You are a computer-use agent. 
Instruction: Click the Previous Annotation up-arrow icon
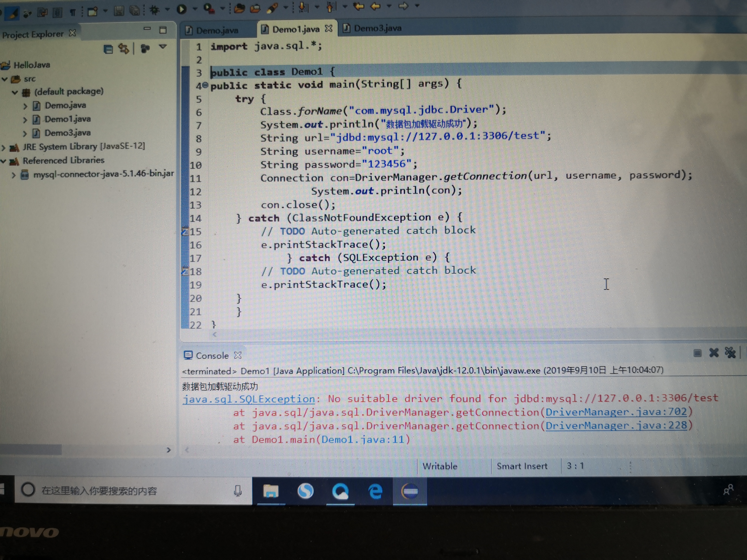[331, 7]
